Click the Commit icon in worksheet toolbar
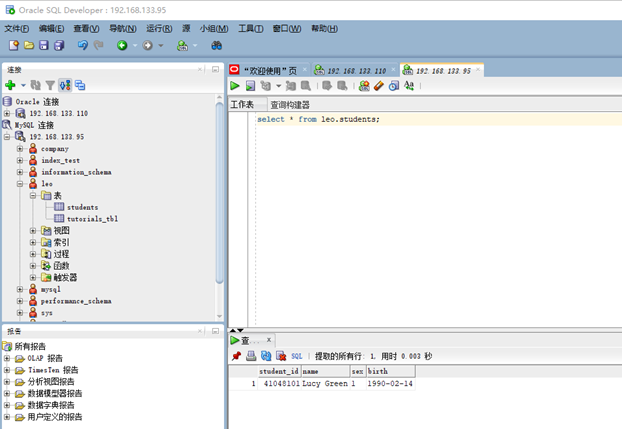The height and width of the screenshot is (429, 622). tap(327, 86)
